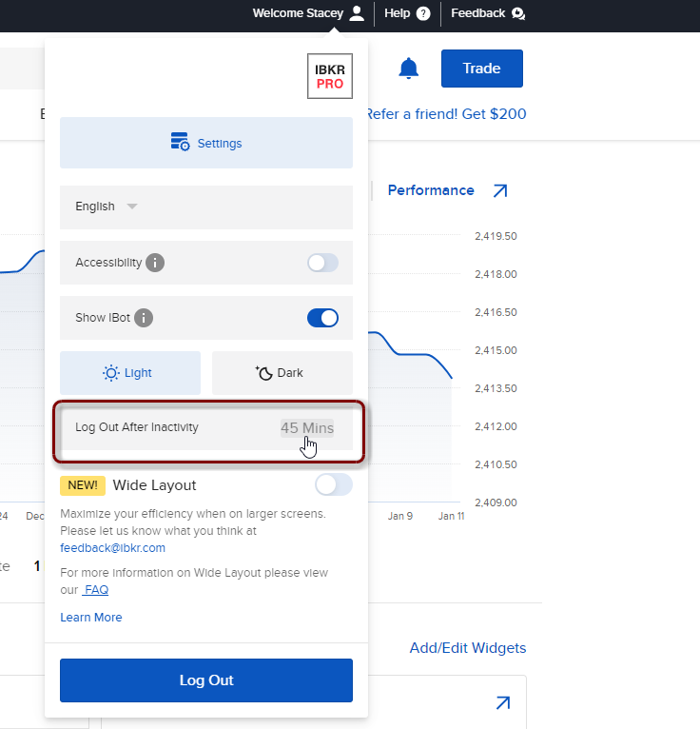Enable the Accessibility toggle
The image size is (700, 729).
(x=322, y=263)
